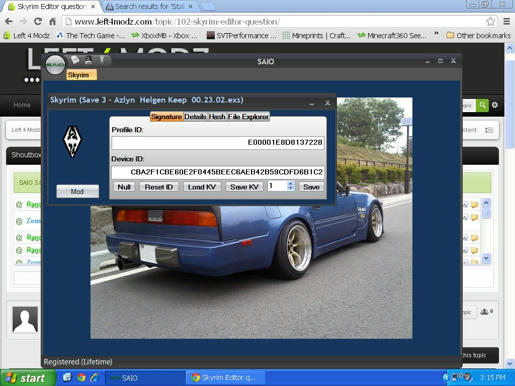515x386 pixels.
Task: Open the SVTPerformance bookmark
Action: [242, 35]
